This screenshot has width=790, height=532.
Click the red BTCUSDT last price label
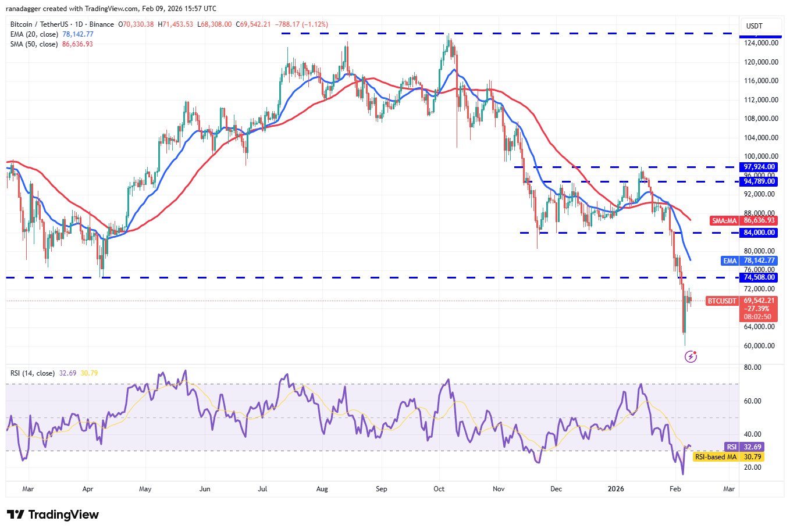point(721,301)
